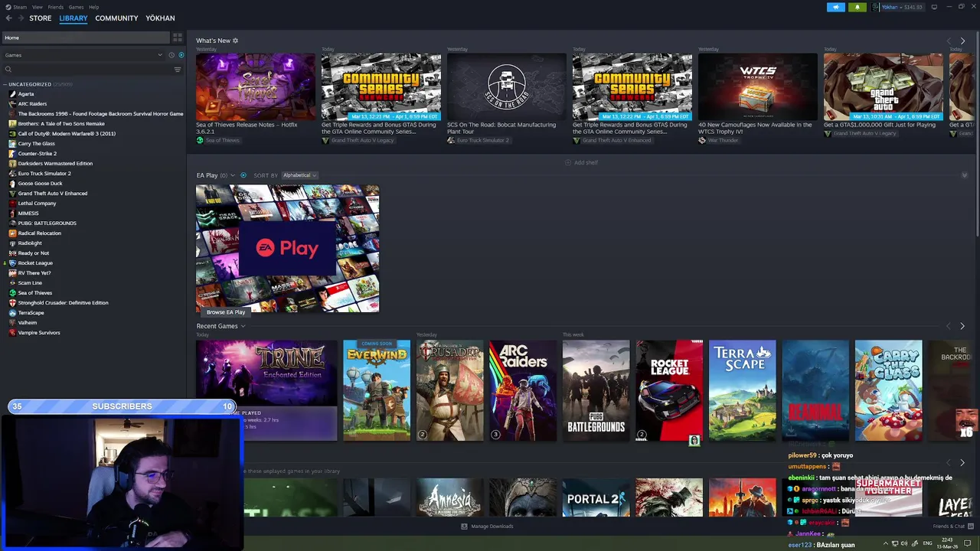Open the Games menu
Viewport: 980px width, 551px height.
coord(76,7)
